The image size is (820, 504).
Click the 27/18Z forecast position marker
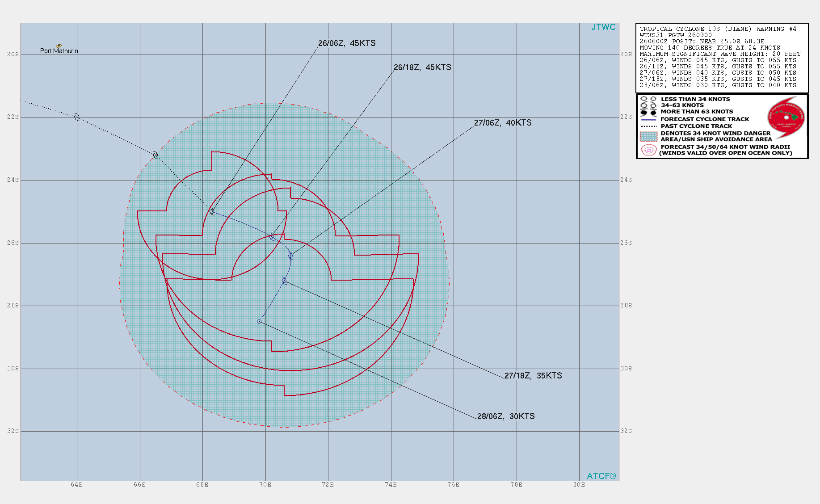point(284,281)
